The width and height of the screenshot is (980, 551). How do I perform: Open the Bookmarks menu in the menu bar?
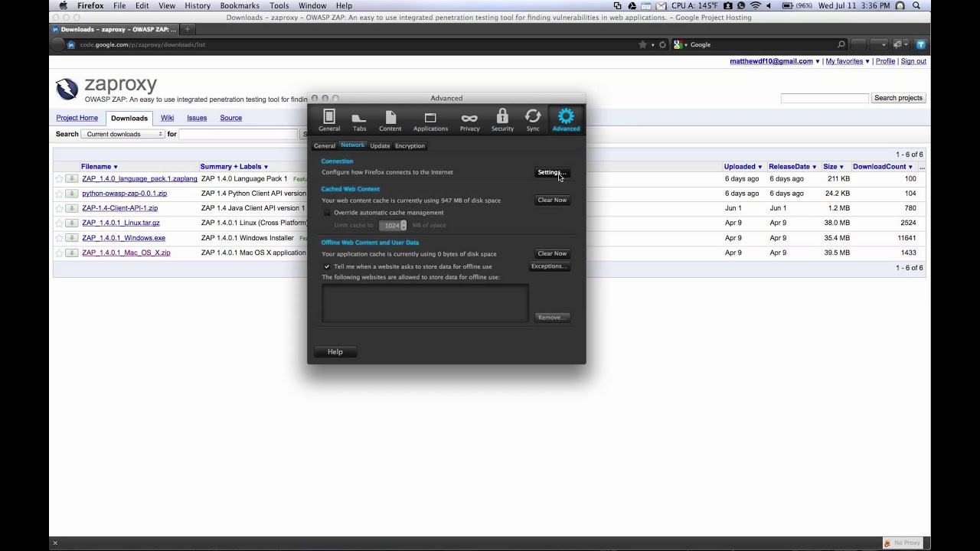(240, 5)
